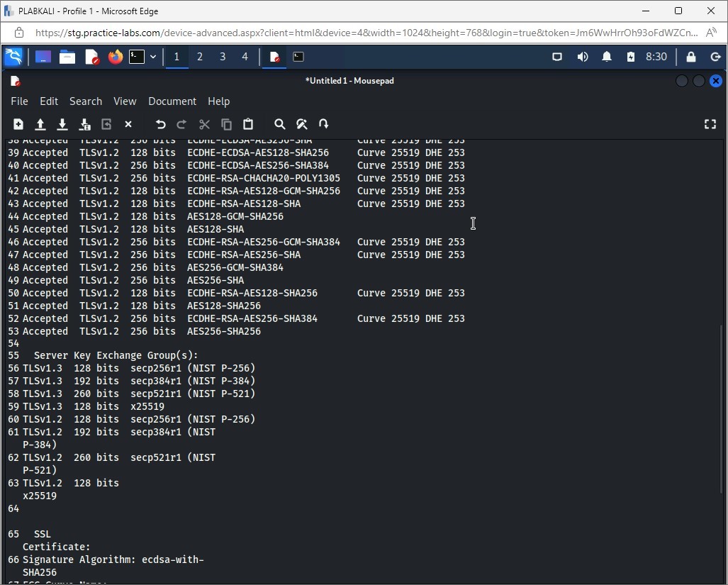Click the Find and Replace toolbar icon
The height and width of the screenshot is (585, 728).
[302, 124]
